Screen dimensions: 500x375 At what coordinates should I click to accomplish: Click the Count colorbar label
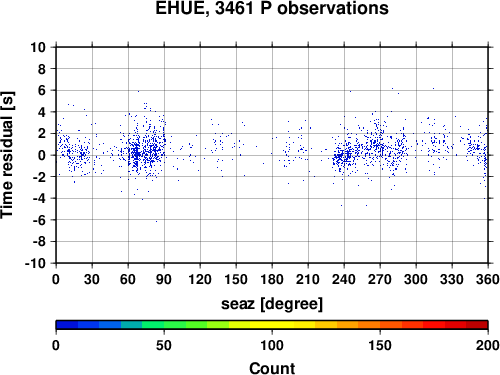(x=272, y=368)
